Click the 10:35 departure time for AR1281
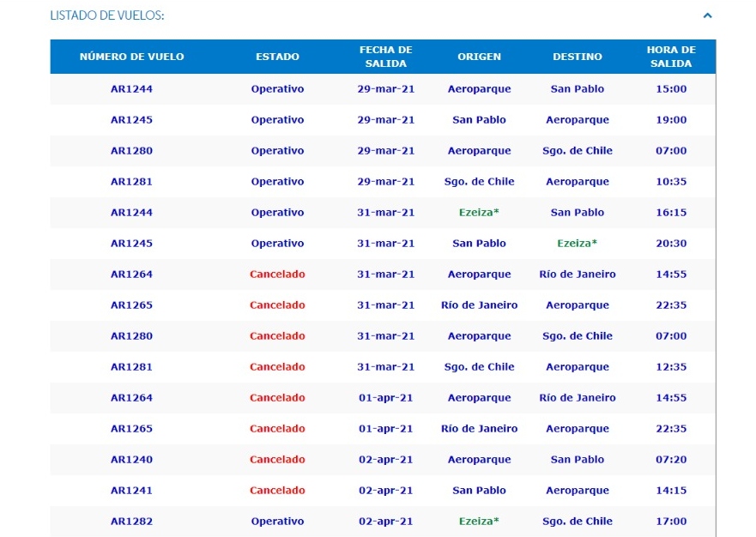This screenshot has height=537, width=756. [671, 181]
